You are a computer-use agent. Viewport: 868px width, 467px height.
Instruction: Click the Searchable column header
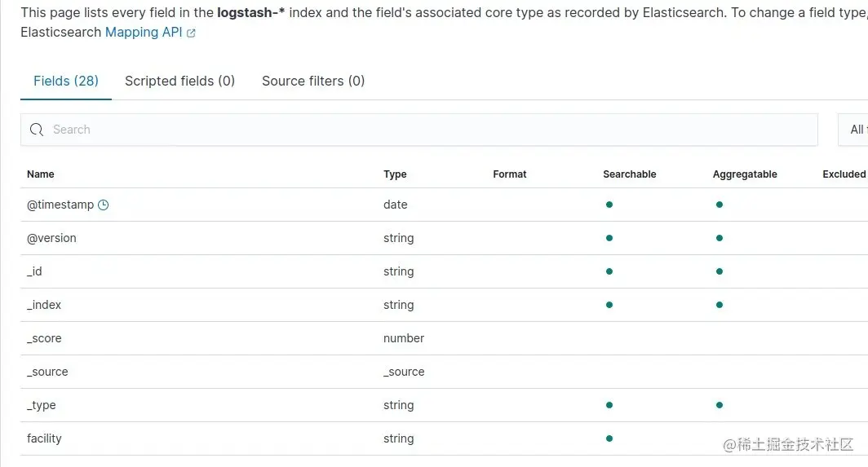[629, 174]
